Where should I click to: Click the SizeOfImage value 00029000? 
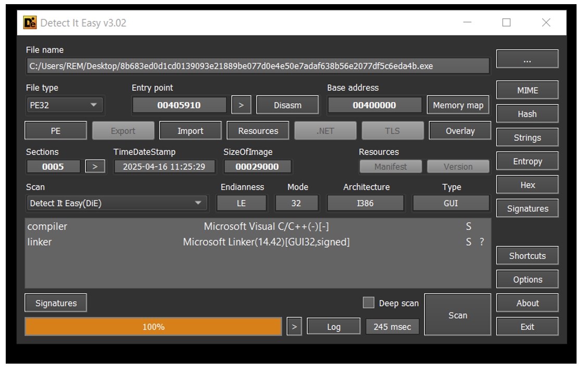[257, 167]
